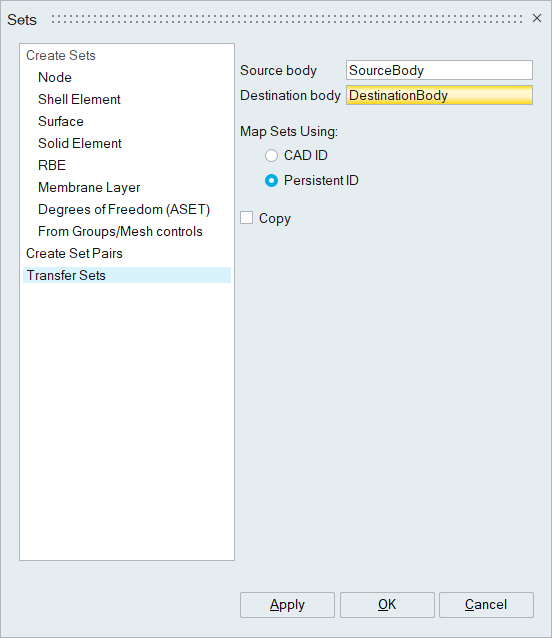Select RBE set type
Viewport: 552px width, 638px height.
point(52,165)
